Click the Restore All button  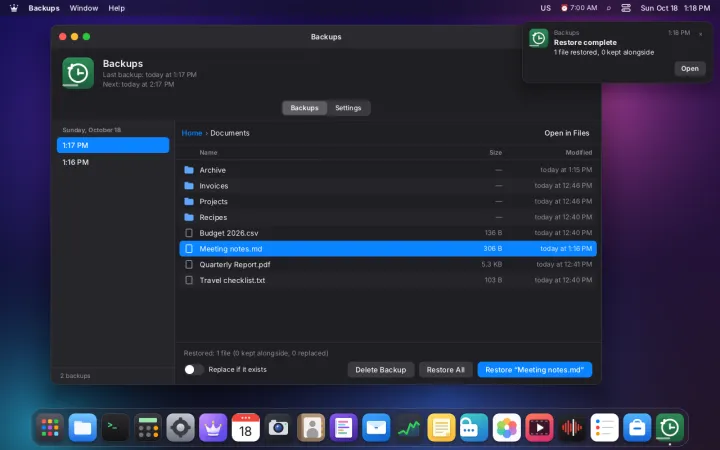(x=445, y=370)
